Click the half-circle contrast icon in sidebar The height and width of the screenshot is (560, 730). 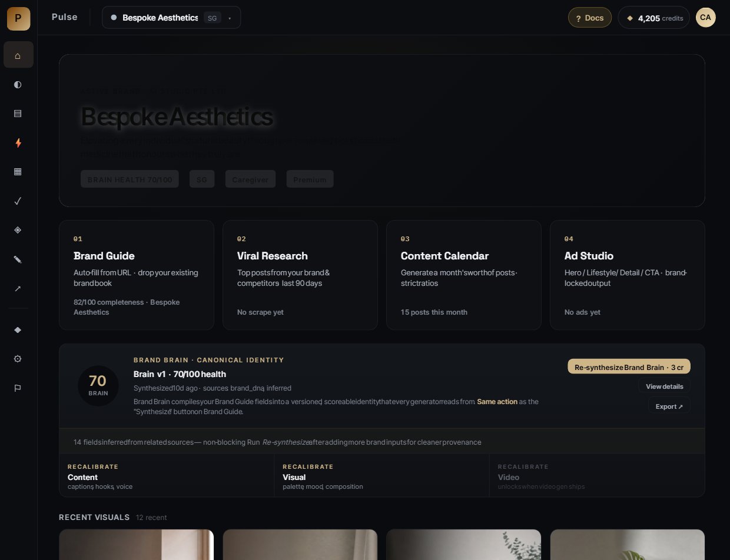click(18, 84)
